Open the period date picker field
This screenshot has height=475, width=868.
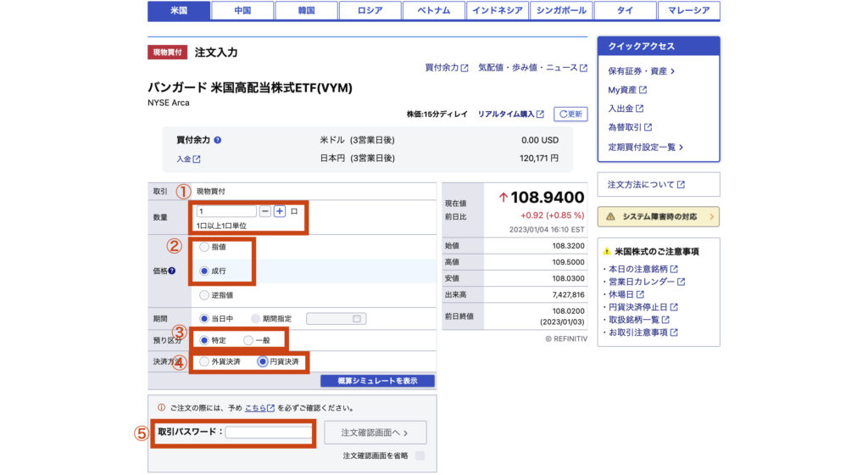[336, 318]
